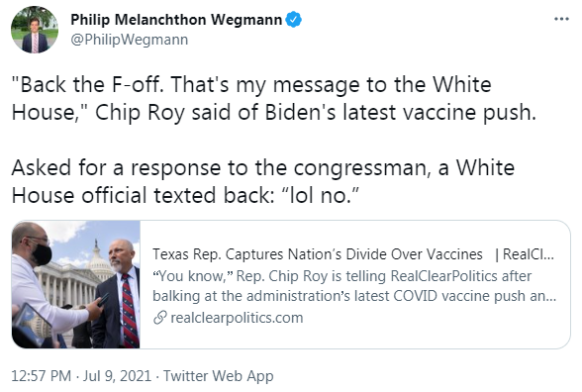582x392 pixels.
Task: Click the Jul 9, 2021 date
Action: tap(117, 376)
